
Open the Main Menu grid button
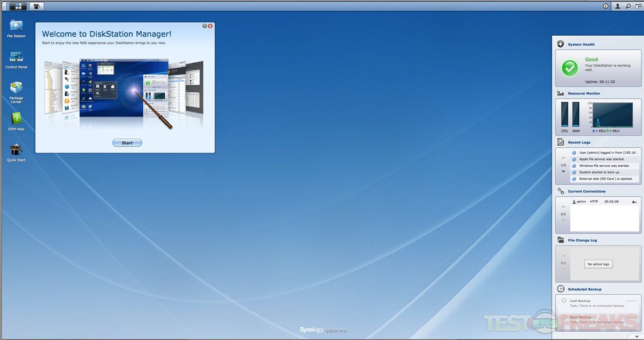tap(18, 6)
